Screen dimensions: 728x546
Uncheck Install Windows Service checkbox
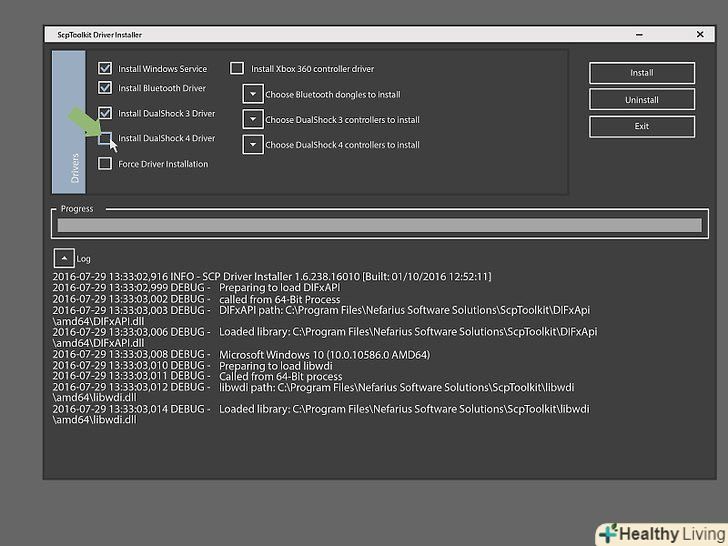tap(105, 68)
